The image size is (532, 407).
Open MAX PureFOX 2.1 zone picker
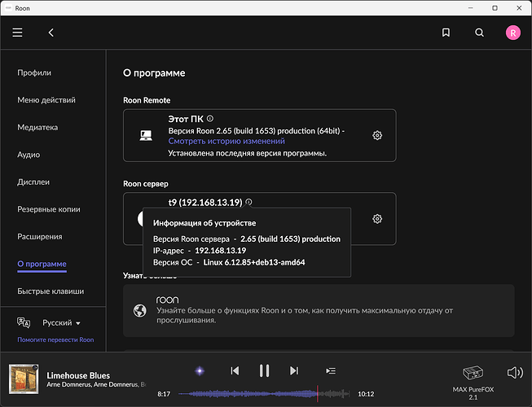click(473, 383)
